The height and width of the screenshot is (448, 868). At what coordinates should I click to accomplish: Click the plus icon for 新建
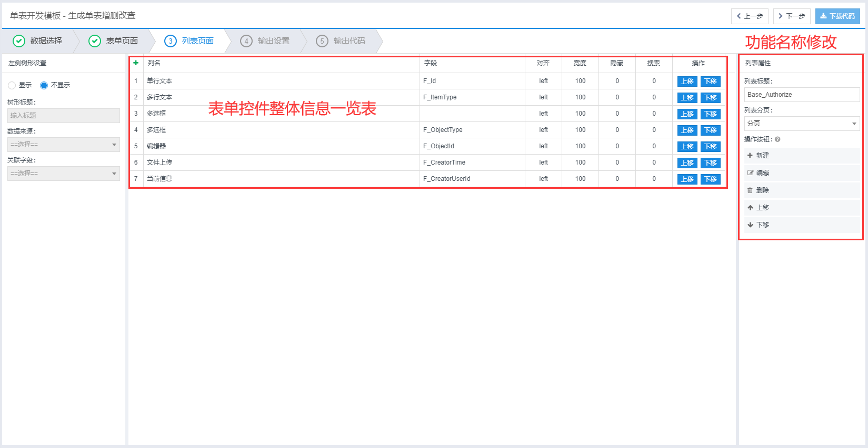click(750, 156)
